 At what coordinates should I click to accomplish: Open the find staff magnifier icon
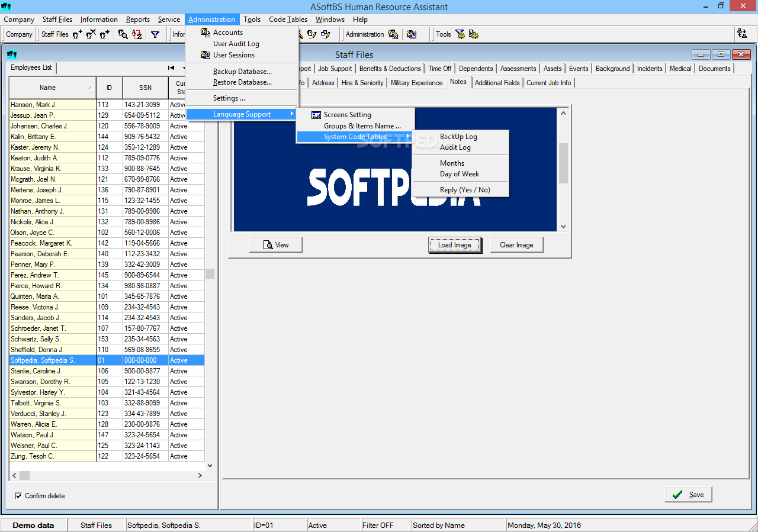pos(123,34)
